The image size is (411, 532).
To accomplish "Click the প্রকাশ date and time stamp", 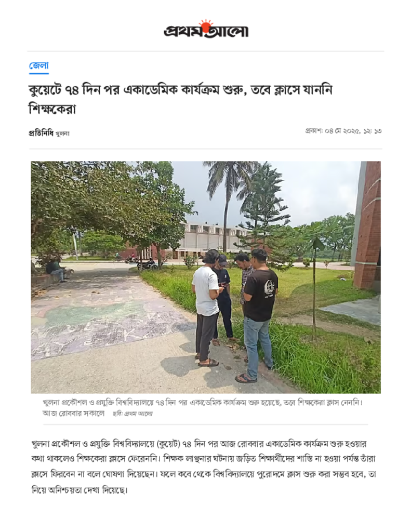I will point(343,131).
